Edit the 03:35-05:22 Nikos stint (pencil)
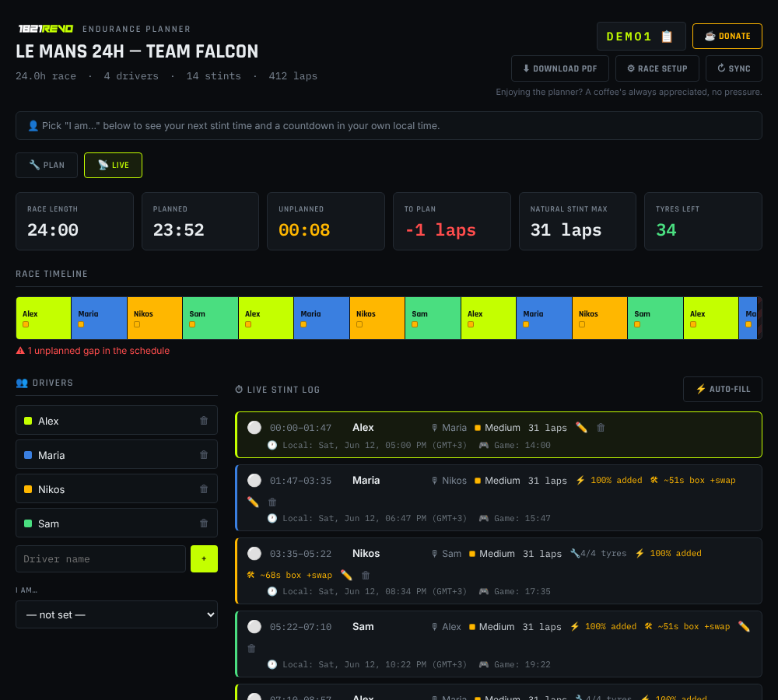The image size is (778, 700). (x=346, y=575)
